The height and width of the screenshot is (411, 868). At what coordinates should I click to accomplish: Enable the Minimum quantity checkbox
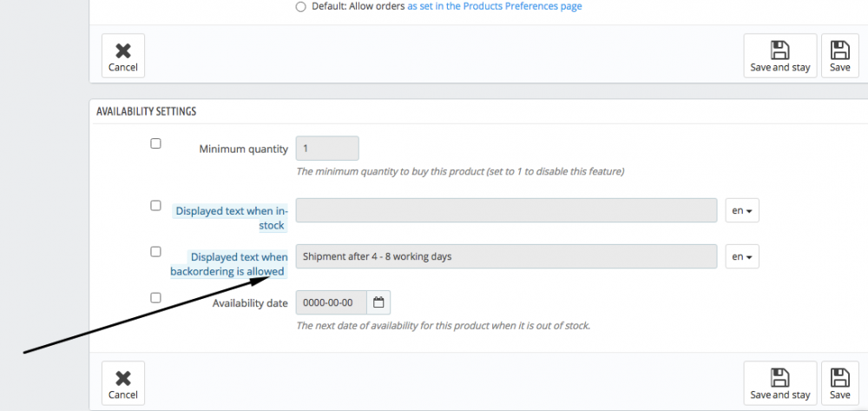155,143
